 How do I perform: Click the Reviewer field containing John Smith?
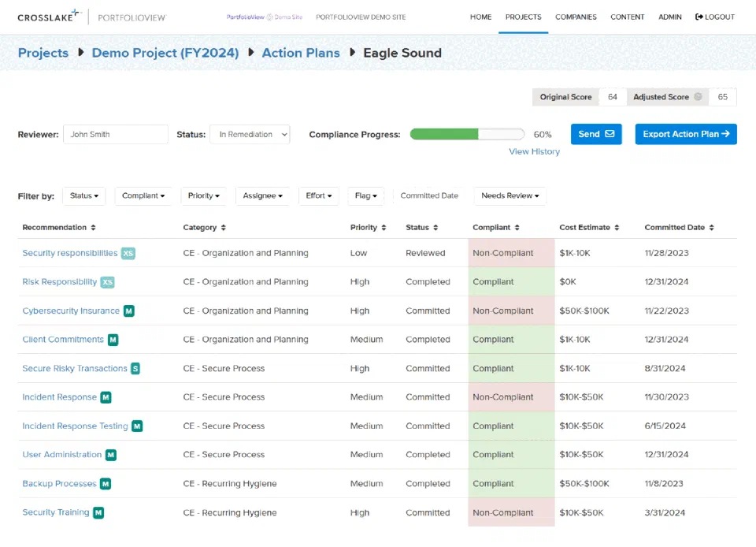tap(116, 135)
